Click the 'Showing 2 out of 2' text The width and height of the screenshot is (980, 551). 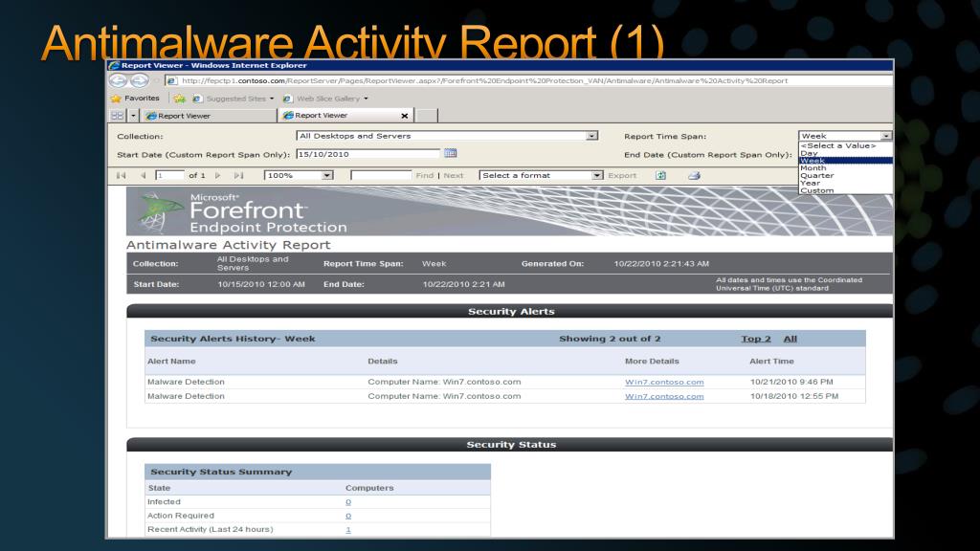coord(610,339)
